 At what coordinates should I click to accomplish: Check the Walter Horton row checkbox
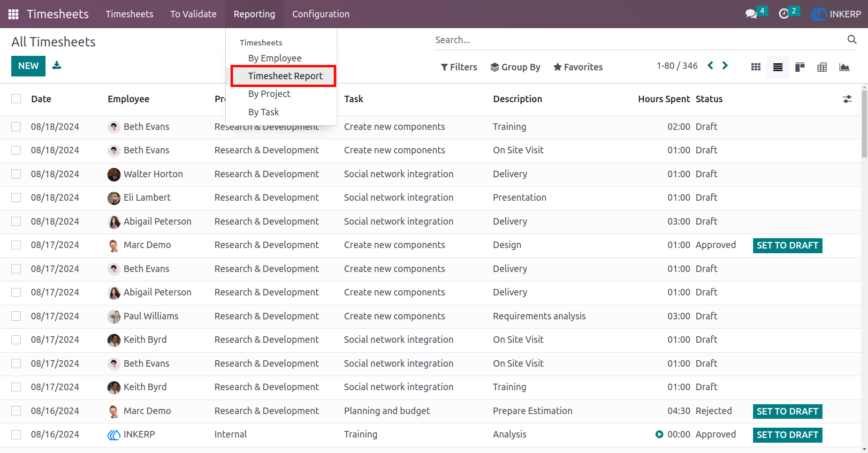pos(16,174)
